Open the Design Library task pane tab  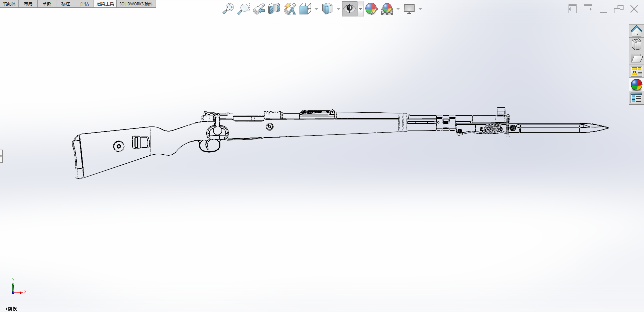coord(636,44)
